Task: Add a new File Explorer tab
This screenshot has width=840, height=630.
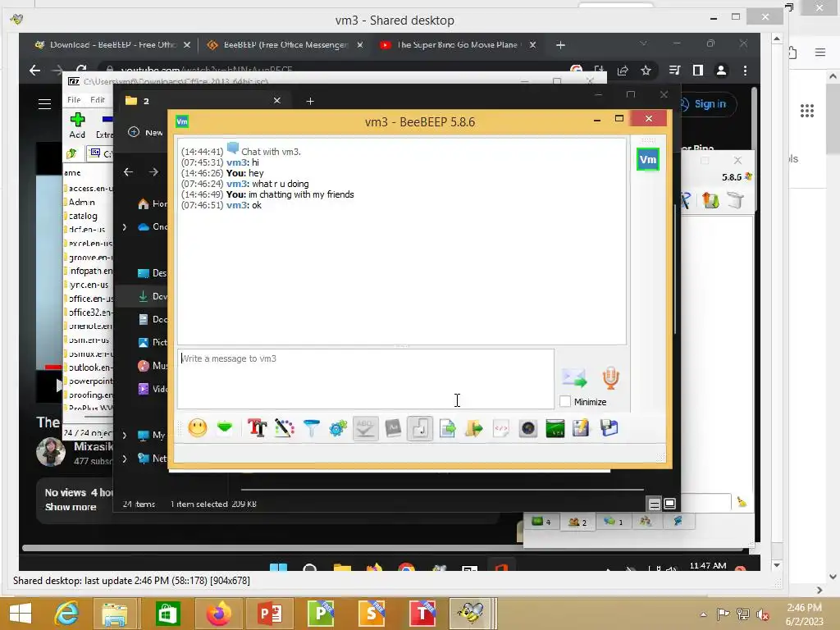Action: click(x=310, y=101)
